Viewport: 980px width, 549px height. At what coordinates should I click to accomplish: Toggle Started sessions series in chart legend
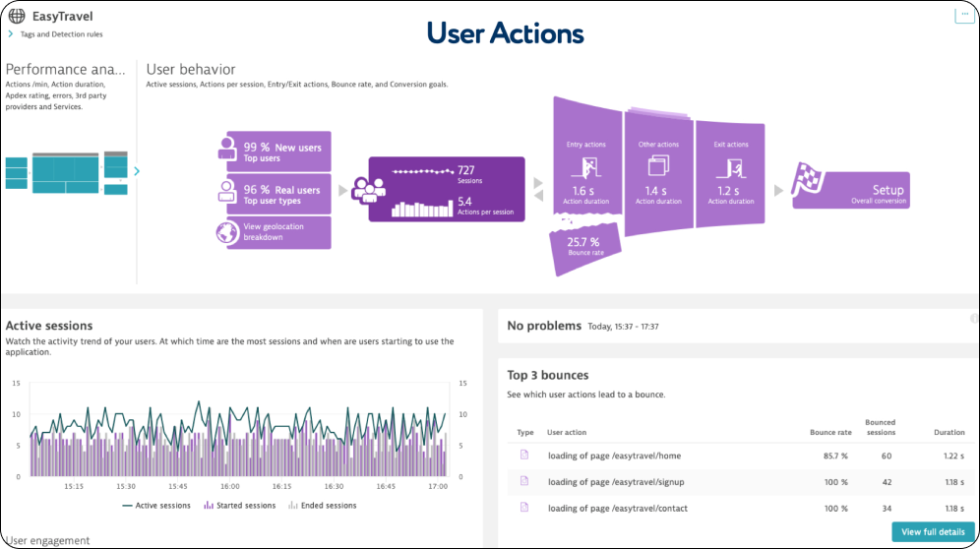(239, 506)
